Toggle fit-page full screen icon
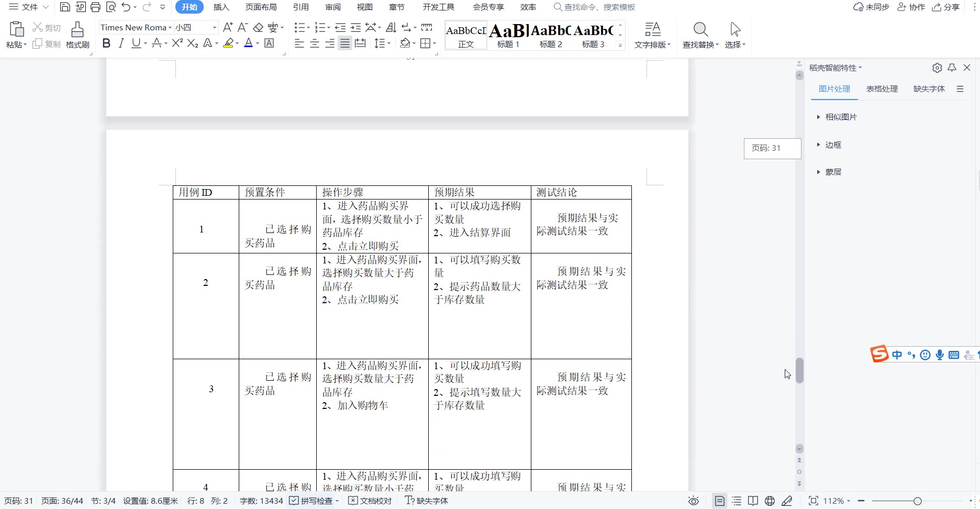The height and width of the screenshot is (509, 980). pyautogui.click(x=813, y=501)
